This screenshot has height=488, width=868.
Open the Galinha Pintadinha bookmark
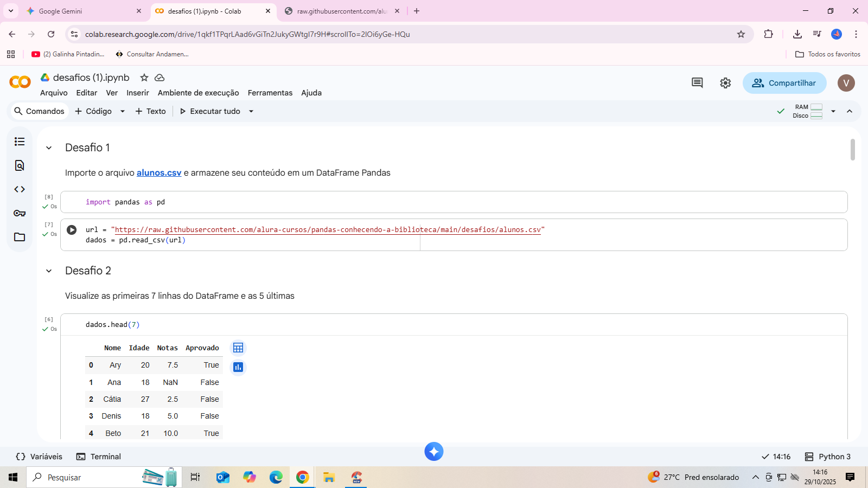(68, 54)
